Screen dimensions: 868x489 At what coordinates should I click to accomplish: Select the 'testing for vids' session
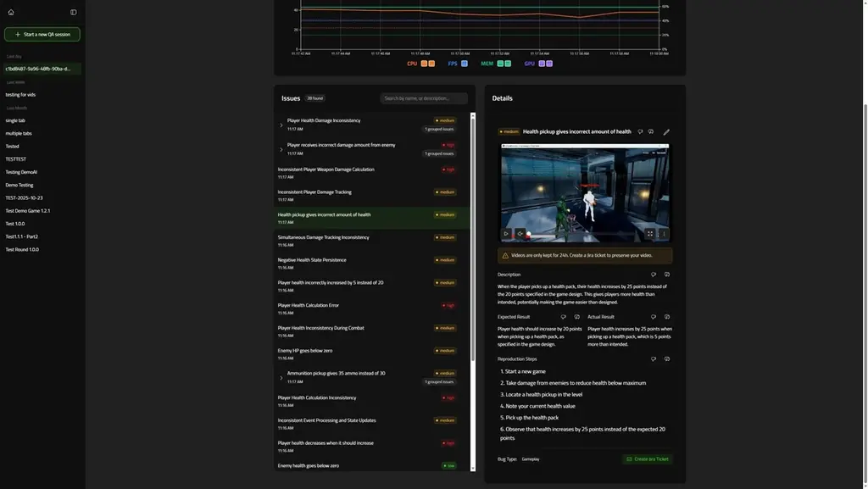click(23, 93)
